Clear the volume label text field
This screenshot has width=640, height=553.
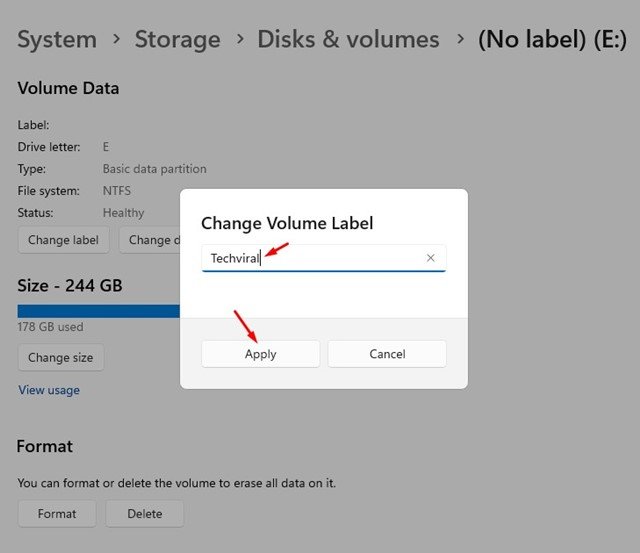tap(430, 258)
